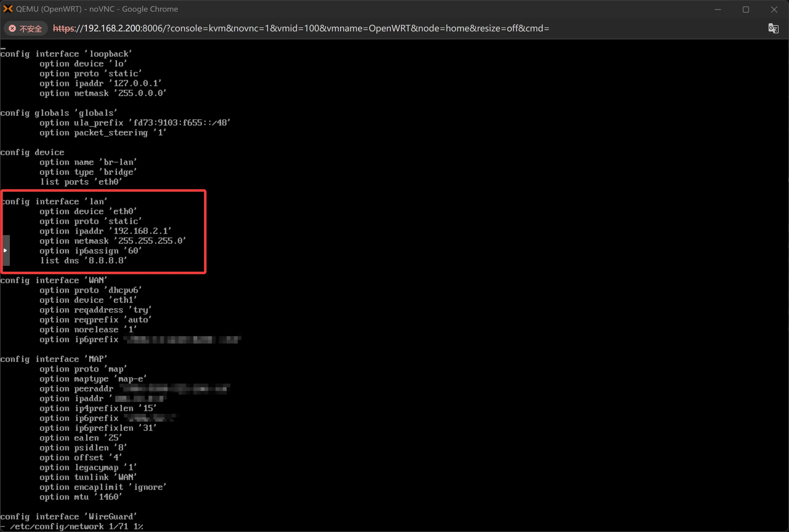
Task: Click the option ula_prefix line
Action: point(135,123)
